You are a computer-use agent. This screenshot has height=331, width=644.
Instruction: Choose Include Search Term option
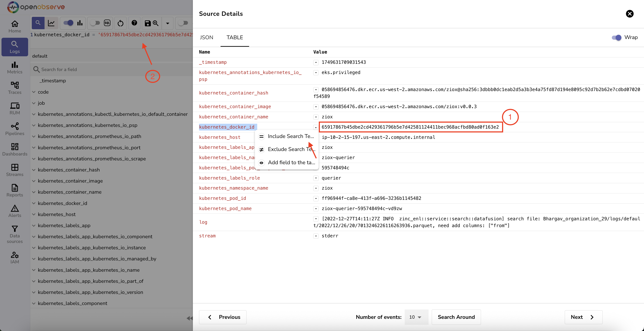(x=287, y=136)
